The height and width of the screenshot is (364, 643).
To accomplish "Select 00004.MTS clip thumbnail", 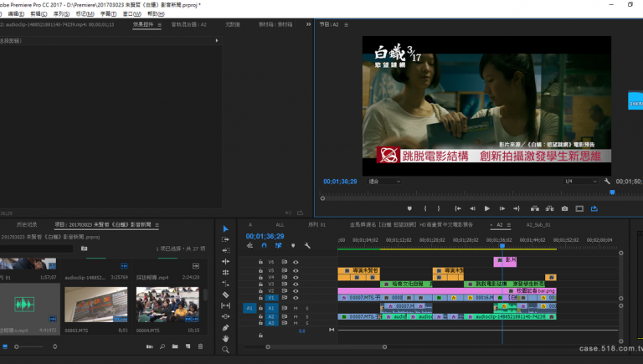I will (x=167, y=305).
